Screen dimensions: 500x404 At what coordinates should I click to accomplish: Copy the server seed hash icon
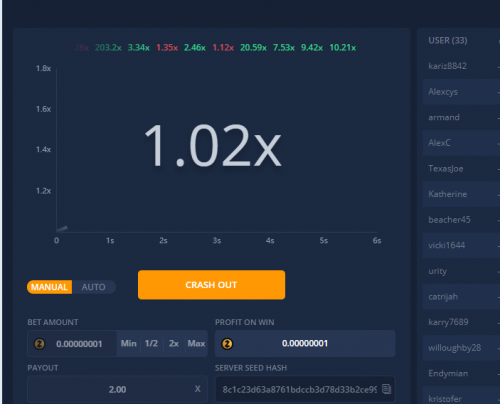(x=386, y=389)
